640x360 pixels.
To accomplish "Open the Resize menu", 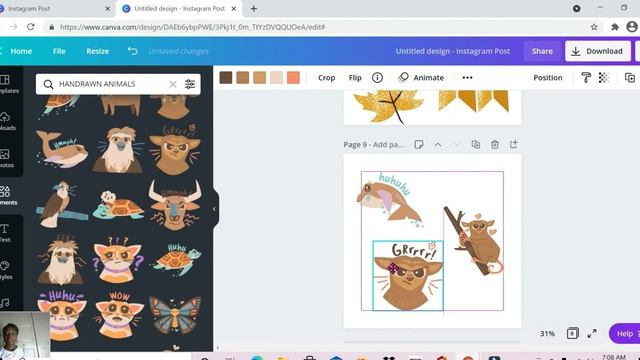I will [x=98, y=51].
